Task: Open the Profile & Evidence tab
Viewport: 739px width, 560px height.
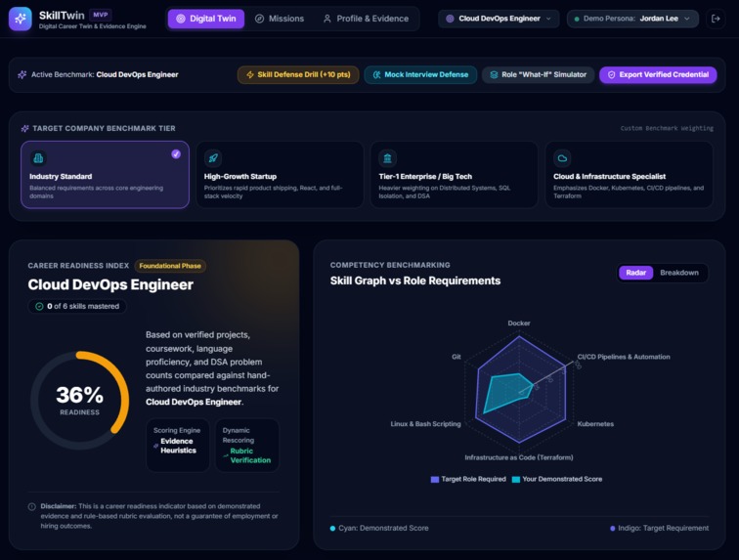Action: [366, 19]
